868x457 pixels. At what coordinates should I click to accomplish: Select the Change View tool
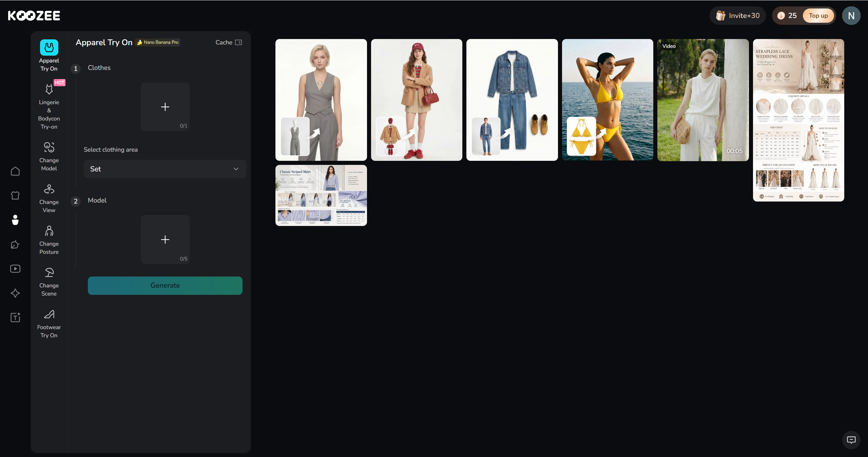click(49, 198)
